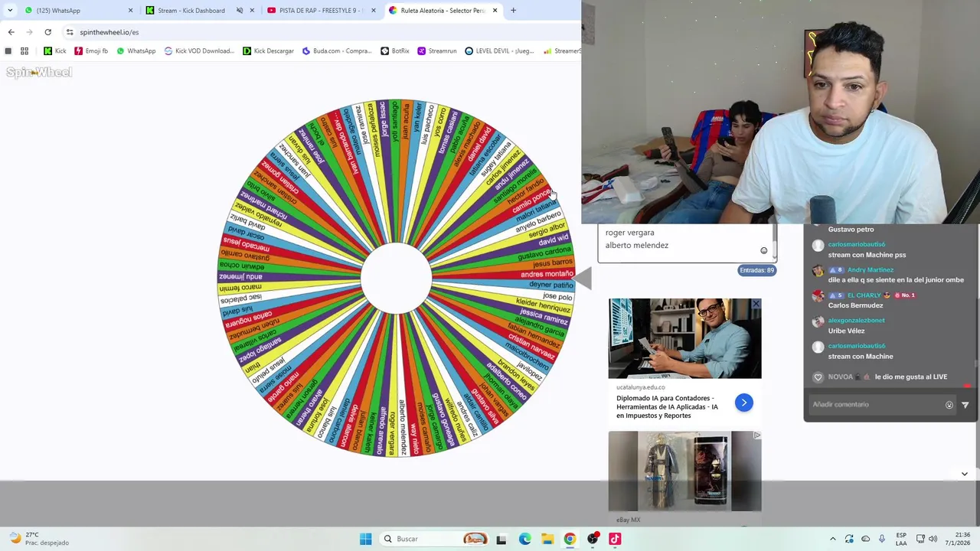Open Microsoft Edge from the taskbar
Screen dimensions: 980x551
[x=524, y=539]
